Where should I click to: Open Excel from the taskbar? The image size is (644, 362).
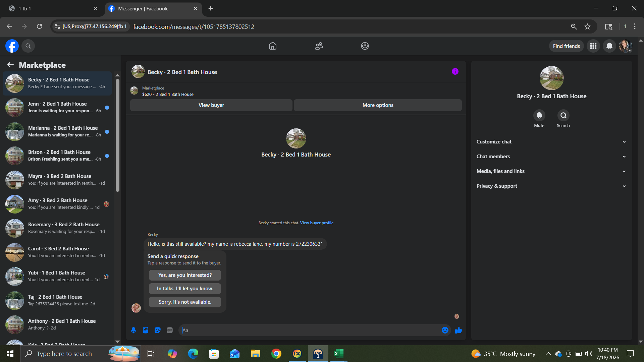tap(338, 354)
